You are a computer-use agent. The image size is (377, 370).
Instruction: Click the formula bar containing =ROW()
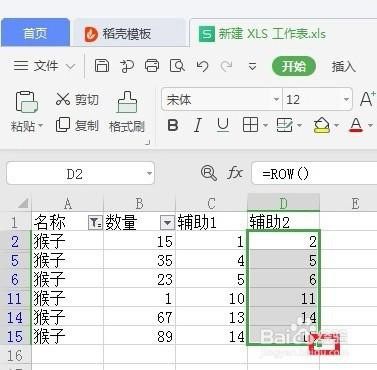(314, 173)
